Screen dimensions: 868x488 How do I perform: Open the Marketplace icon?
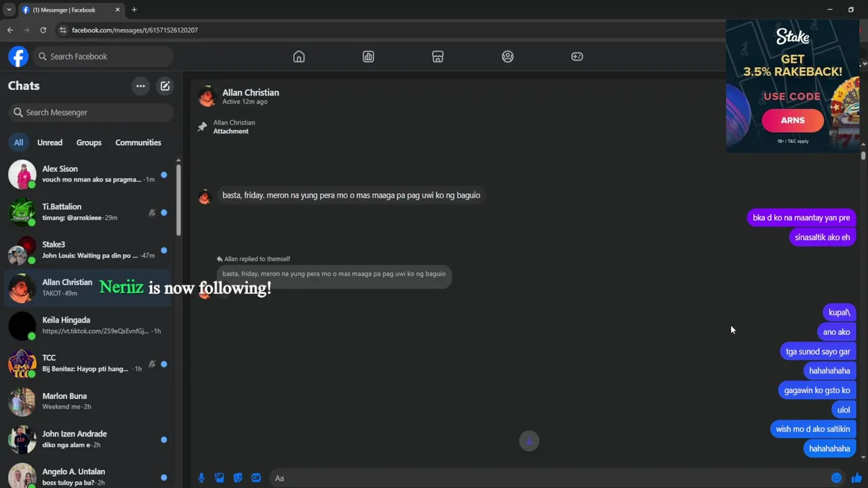(x=438, y=56)
